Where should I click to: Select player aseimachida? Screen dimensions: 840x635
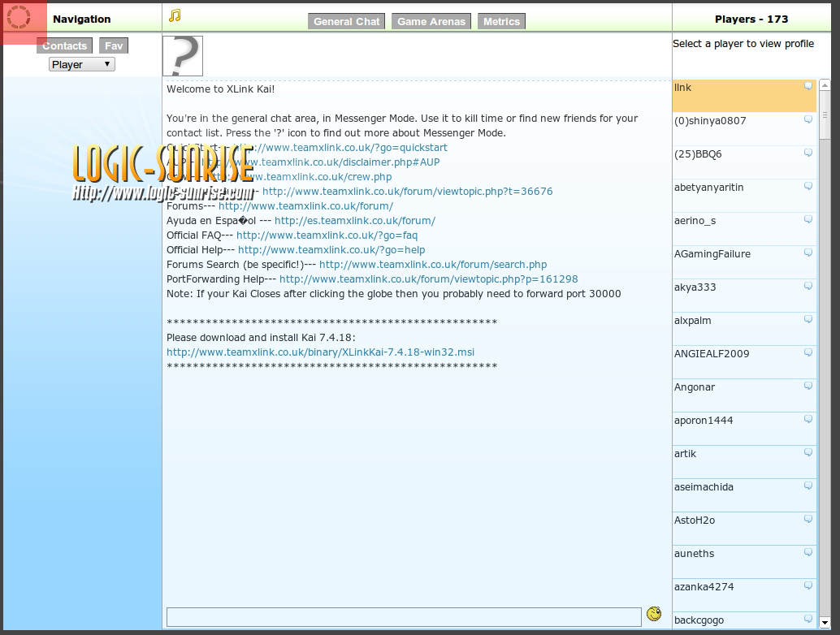click(745, 495)
